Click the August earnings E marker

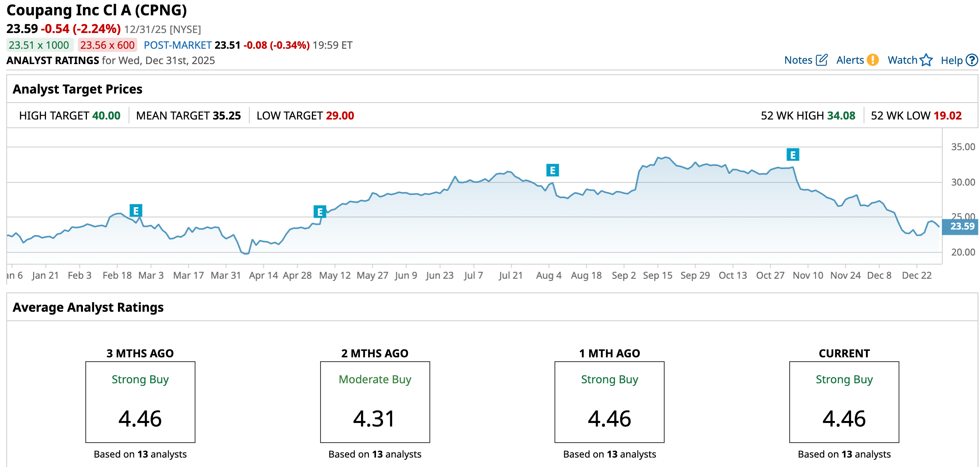coord(553,170)
